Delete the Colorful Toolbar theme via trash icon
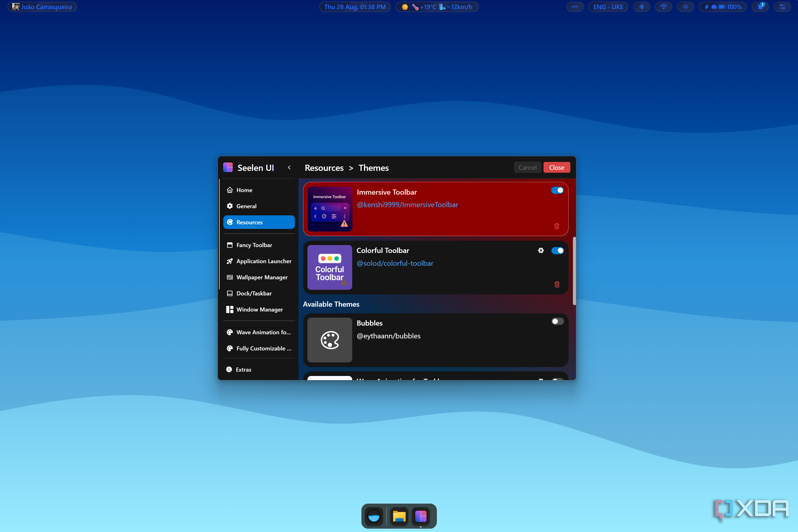The image size is (798, 532). coord(557,284)
